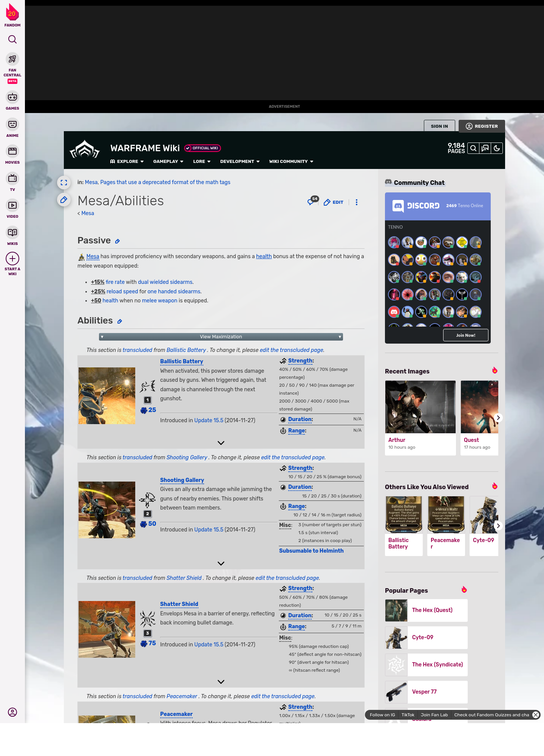Dismiss the bottom Fandom notification bar
Viewport: 544px width, 756px height.
pos(536,715)
